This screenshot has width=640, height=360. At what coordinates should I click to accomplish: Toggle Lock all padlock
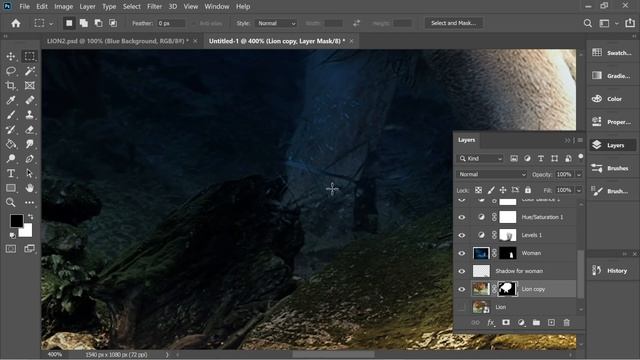pos(528,190)
